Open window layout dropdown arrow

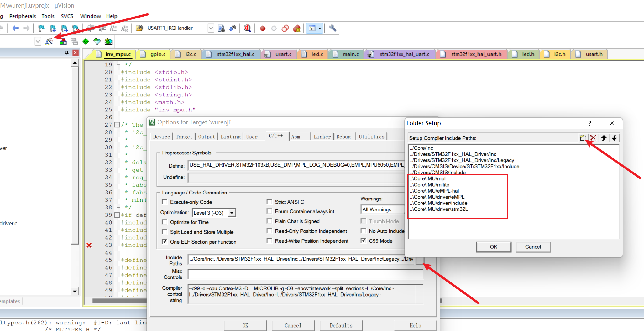[320, 28]
